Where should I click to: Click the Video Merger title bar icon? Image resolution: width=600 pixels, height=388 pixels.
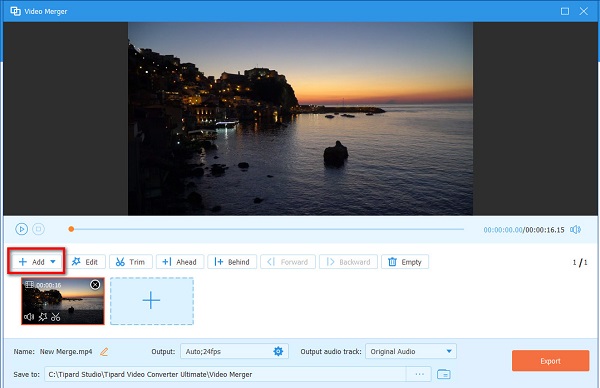(x=15, y=11)
